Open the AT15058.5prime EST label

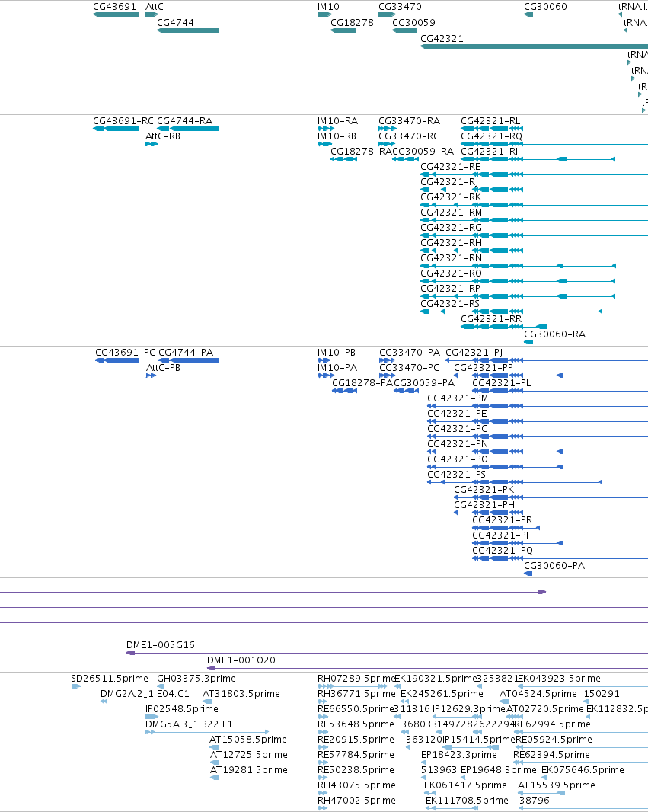(248, 740)
